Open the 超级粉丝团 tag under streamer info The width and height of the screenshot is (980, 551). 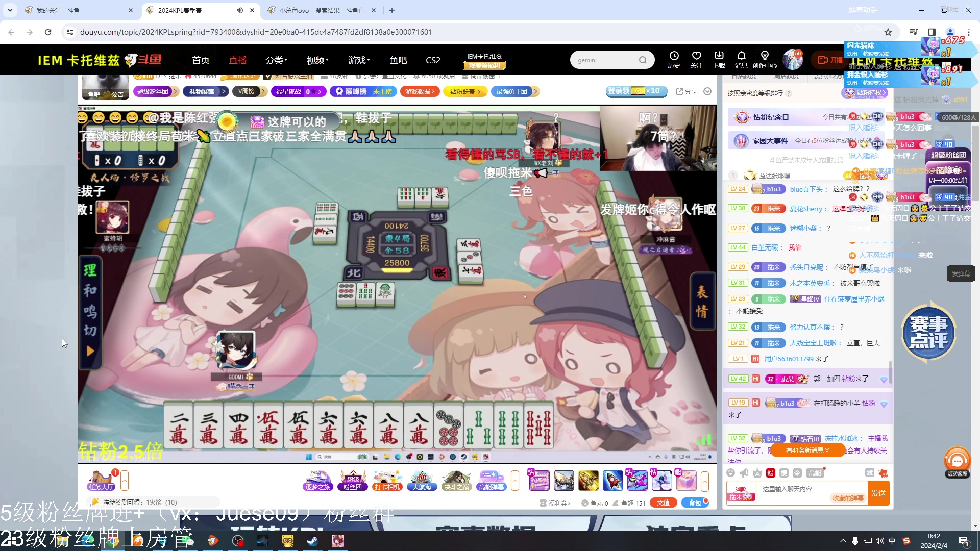tap(155, 91)
